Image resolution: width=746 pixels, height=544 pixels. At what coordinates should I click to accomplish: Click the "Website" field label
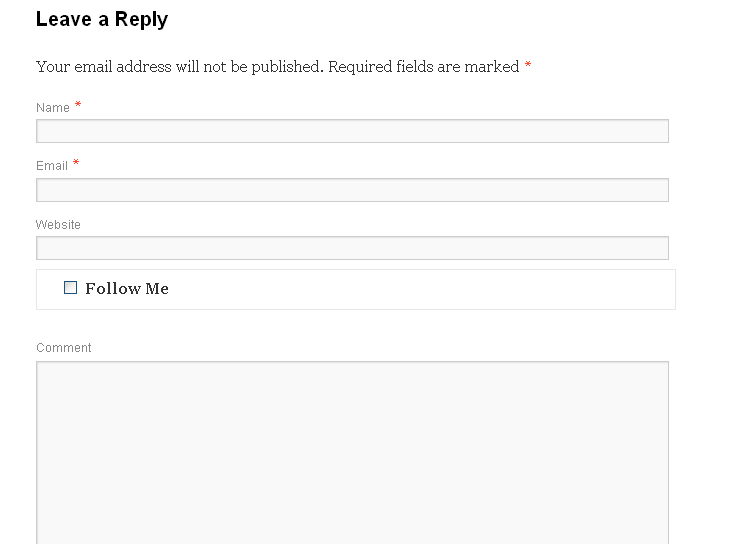58,225
